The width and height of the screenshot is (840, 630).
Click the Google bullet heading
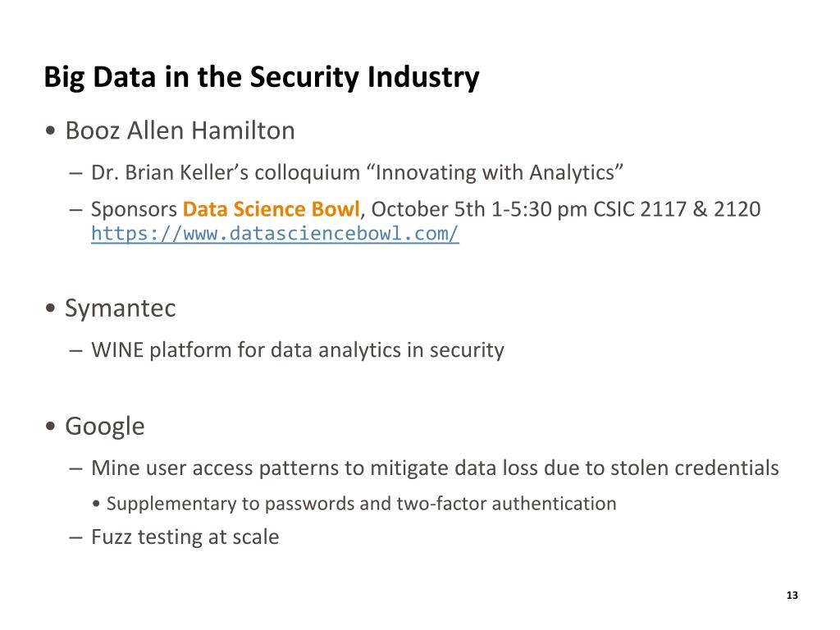[x=104, y=427]
